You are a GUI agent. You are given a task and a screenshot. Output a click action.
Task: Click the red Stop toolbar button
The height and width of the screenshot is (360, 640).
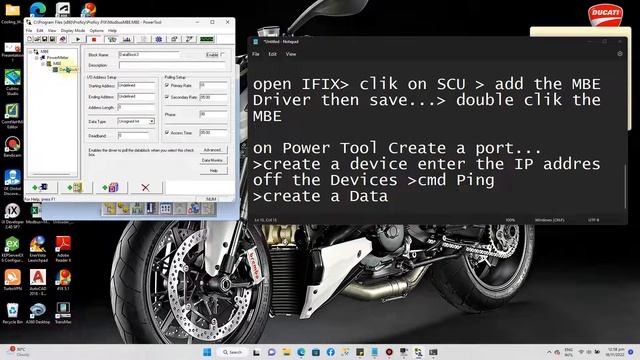click(x=94, y=39)
